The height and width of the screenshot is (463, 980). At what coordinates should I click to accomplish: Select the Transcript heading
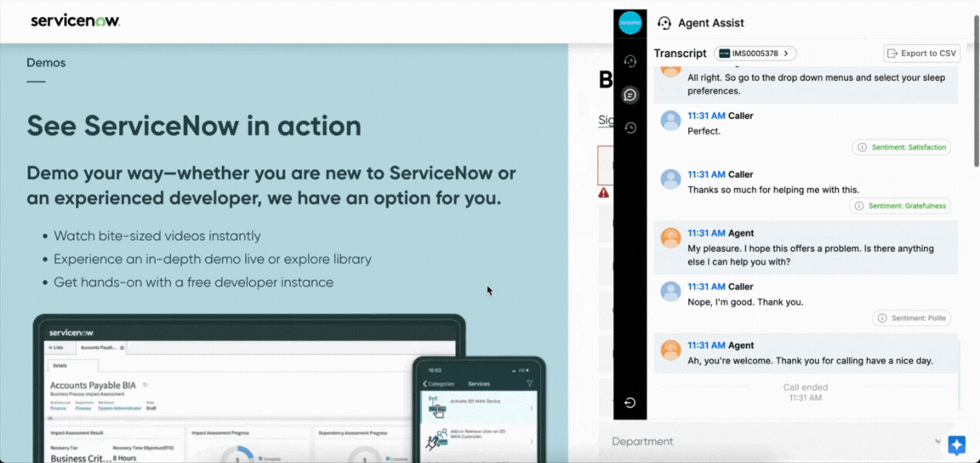(680, 54)
